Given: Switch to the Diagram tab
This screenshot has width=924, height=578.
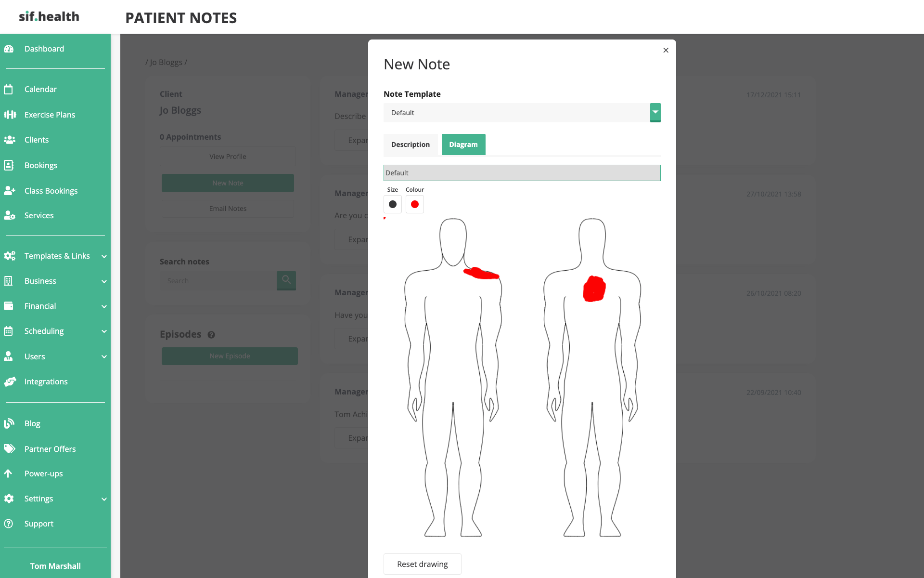Looking at the screenshot, I should pos(463,144).
